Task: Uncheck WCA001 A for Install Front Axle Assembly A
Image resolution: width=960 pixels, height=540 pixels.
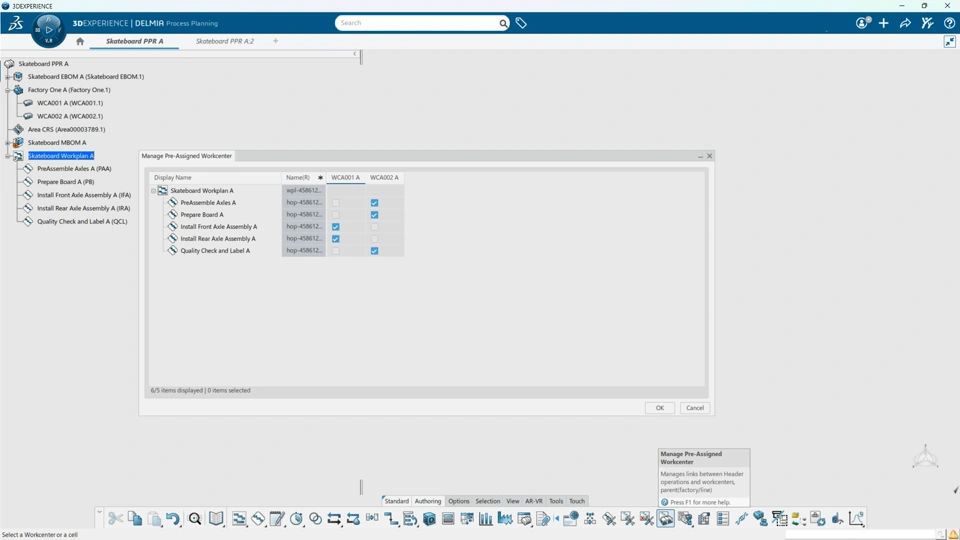Action: point(336,227)
